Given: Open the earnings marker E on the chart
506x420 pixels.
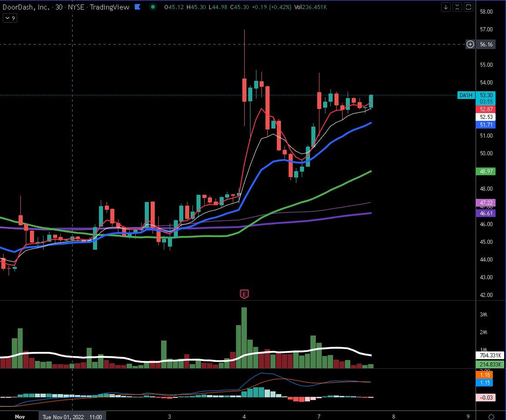Looking at the screenshot, I should tap(244, 294).
